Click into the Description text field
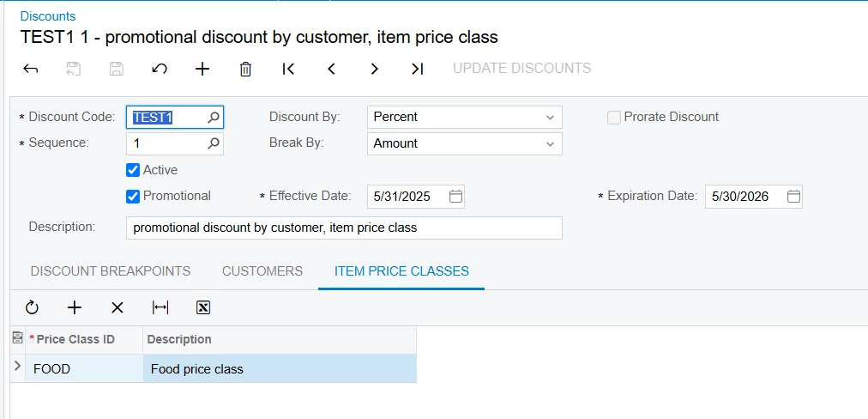Screen dimensions: 868x419 [x=344, y=228]
